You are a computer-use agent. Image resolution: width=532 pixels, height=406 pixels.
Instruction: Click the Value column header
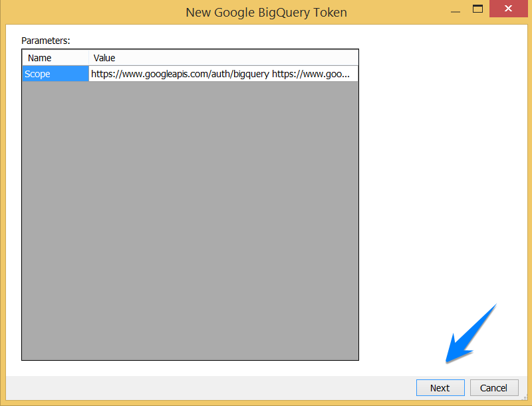(223, 58)
